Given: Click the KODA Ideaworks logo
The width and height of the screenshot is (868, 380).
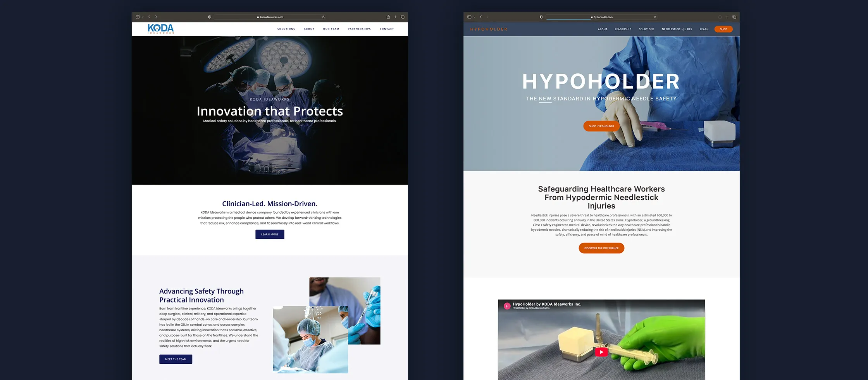Looking at the screenshot, I should [161, 29].
